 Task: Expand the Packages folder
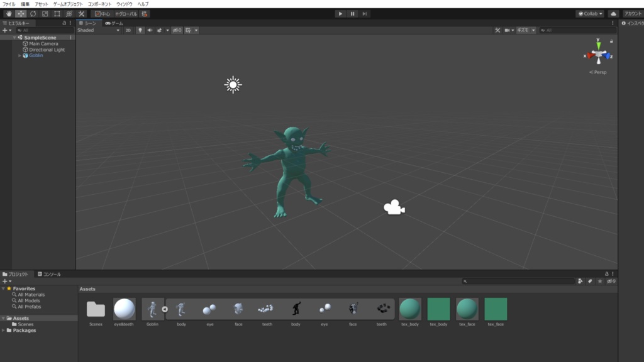tap(3, 330)
